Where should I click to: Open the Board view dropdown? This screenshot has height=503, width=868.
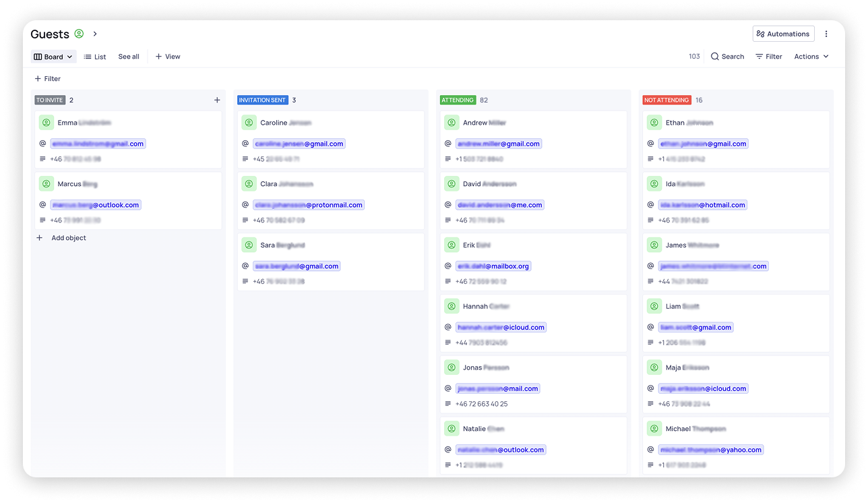click(x=53, y=57)
